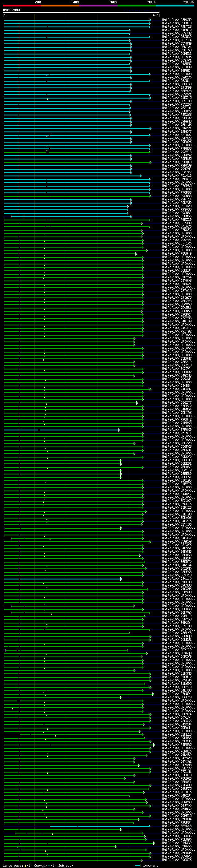Select UniRef100_C5YUM9 entry
The height and width of the screenshot is (868, 197).
(x=177, y=43)
